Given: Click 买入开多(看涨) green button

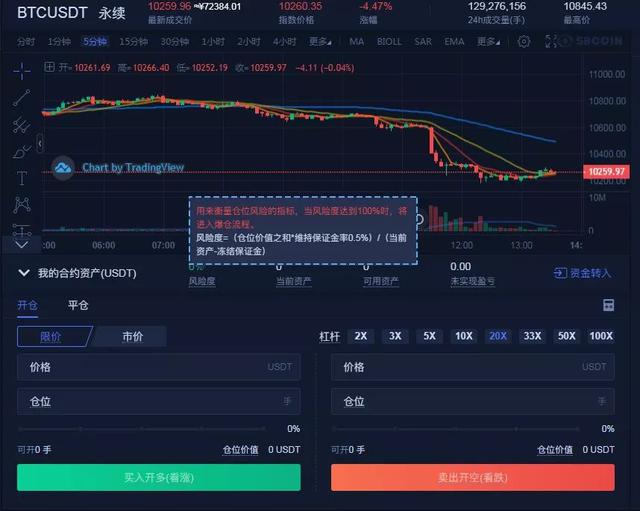Looking at the screenshot, I should coord(159,477).
